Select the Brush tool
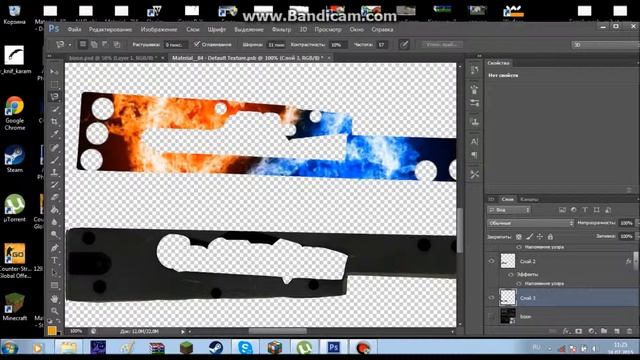Screen dimensions: 640x360 pyautogui.click(x=54, y=160)
